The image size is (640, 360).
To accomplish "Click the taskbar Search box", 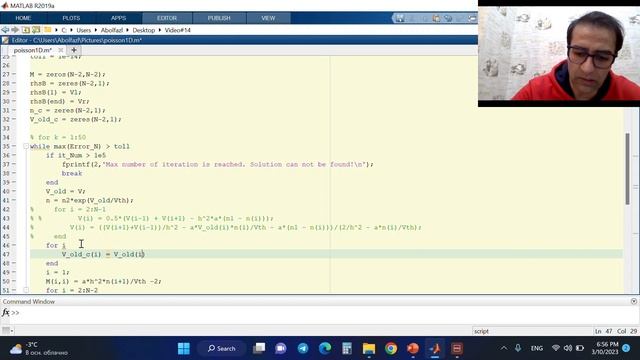I will [222, 349].
